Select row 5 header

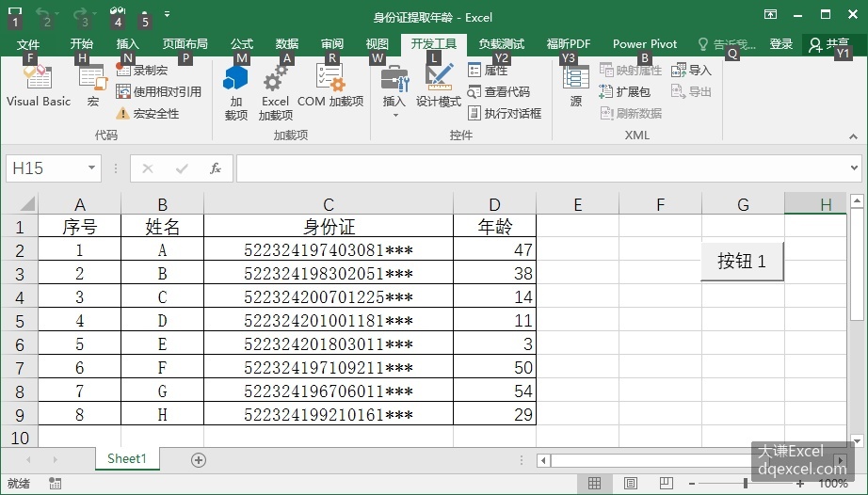tap(20, 321)
